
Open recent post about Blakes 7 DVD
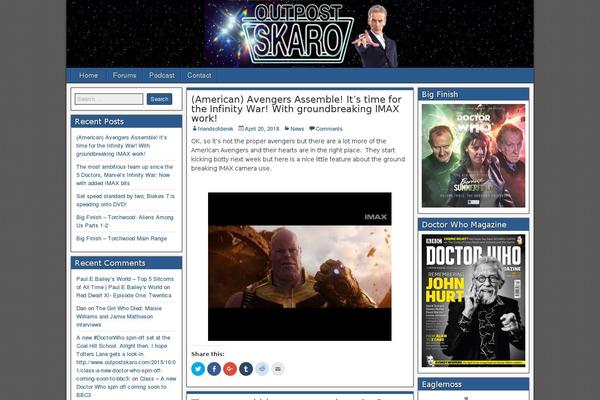tap(125, 200)
